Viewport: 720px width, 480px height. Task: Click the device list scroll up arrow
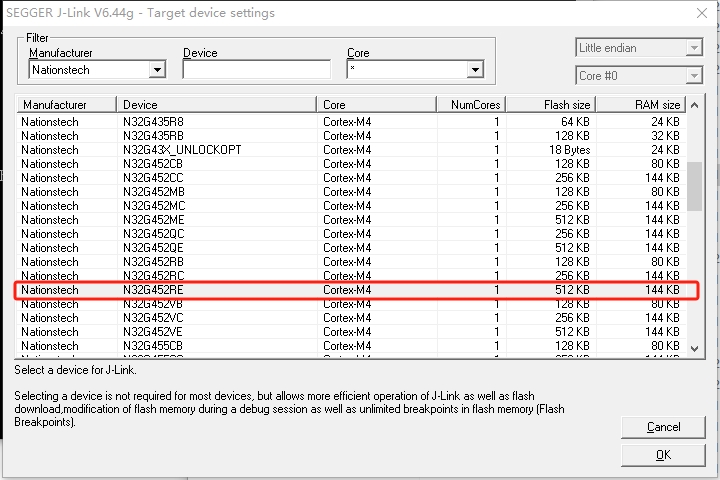(695, 105)
